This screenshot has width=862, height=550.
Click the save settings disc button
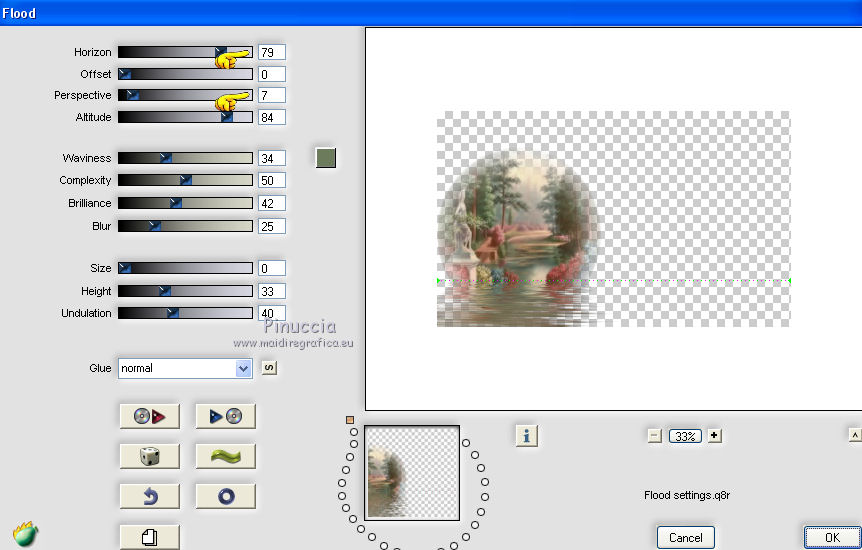(x=225, y=416)
